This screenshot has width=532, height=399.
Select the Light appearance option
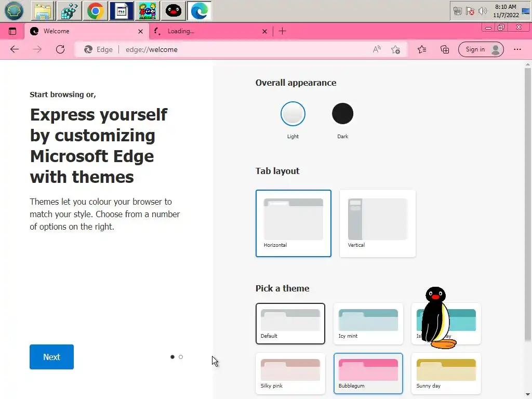tap(293, 114)
